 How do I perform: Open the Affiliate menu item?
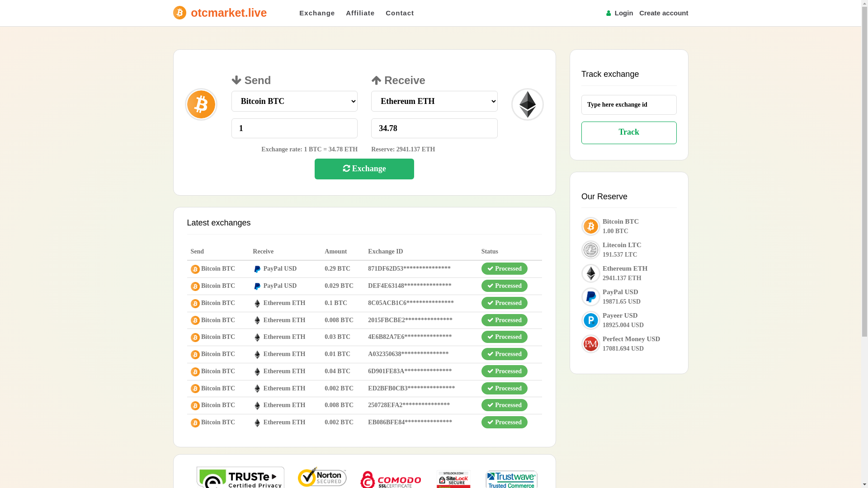(x=360, y=13)
